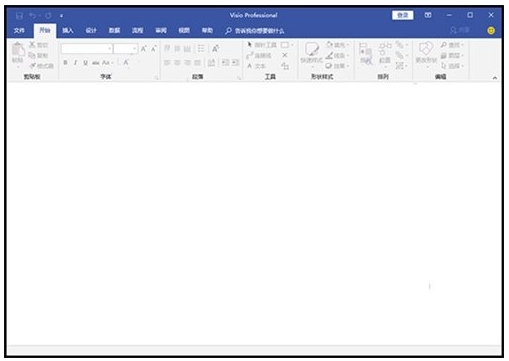Open the Aa Change Case dropdown
Viewport: 509px width, 361px height.
pos(107,63)
